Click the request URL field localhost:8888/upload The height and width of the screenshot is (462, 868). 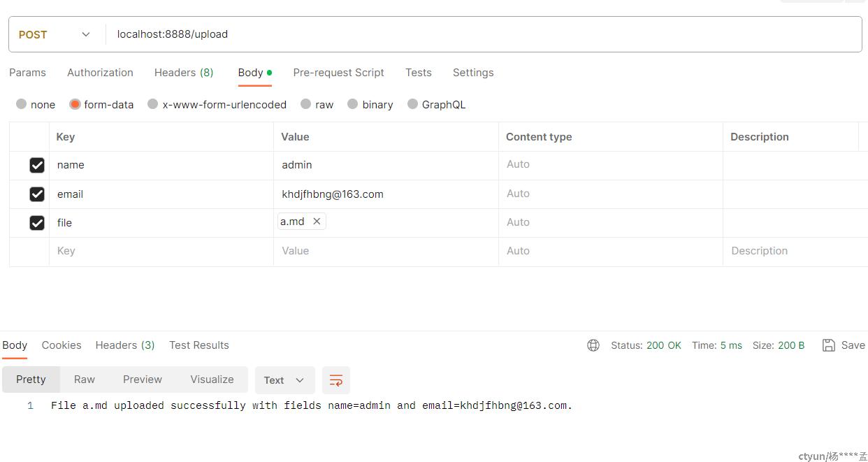484,34
